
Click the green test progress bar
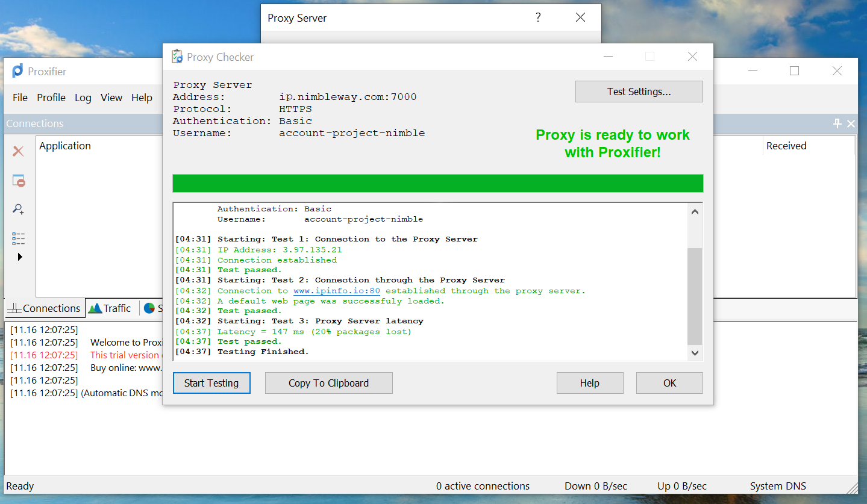tap(437, 183)
